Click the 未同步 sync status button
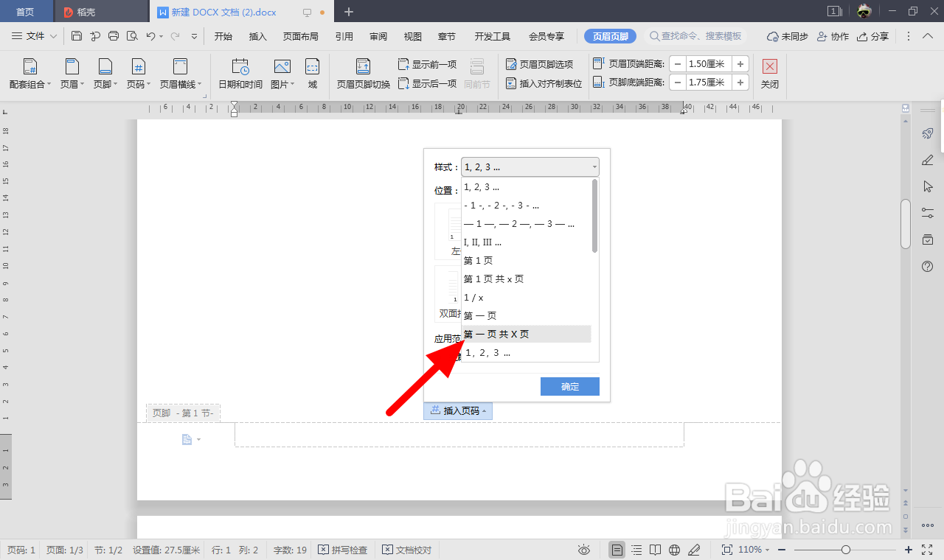Screen dimensions: 944x560 click(x=788, y=36)
